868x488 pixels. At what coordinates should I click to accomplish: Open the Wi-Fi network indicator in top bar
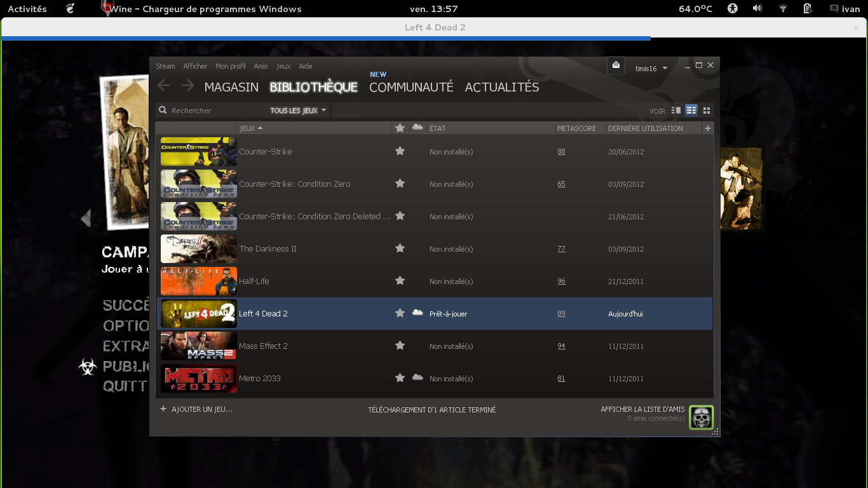click(x=783, y=8)
